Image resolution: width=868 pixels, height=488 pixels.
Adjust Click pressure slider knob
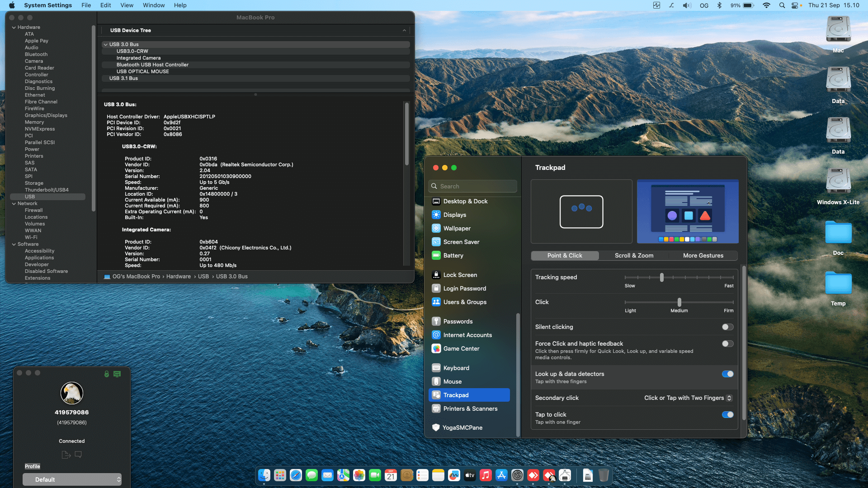pos(679,302)
